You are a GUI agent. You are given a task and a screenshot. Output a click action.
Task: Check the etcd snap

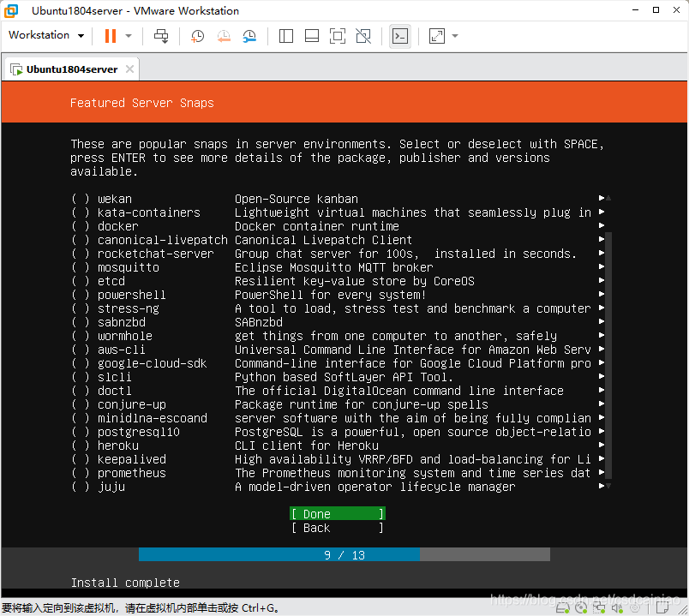(81, 281)
